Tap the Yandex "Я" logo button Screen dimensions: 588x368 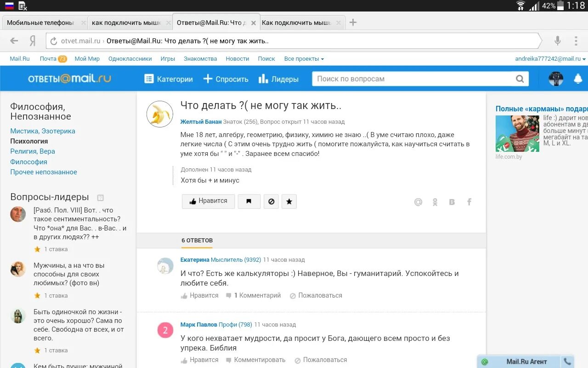tap(33, 41)
